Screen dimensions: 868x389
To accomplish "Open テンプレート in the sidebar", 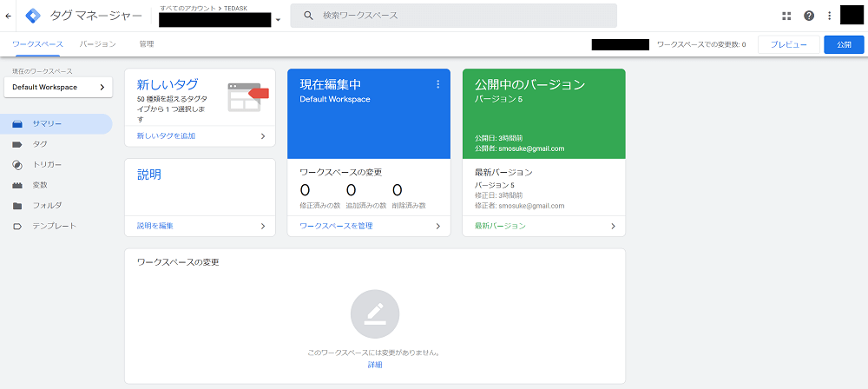I will [x=54, y=226].
